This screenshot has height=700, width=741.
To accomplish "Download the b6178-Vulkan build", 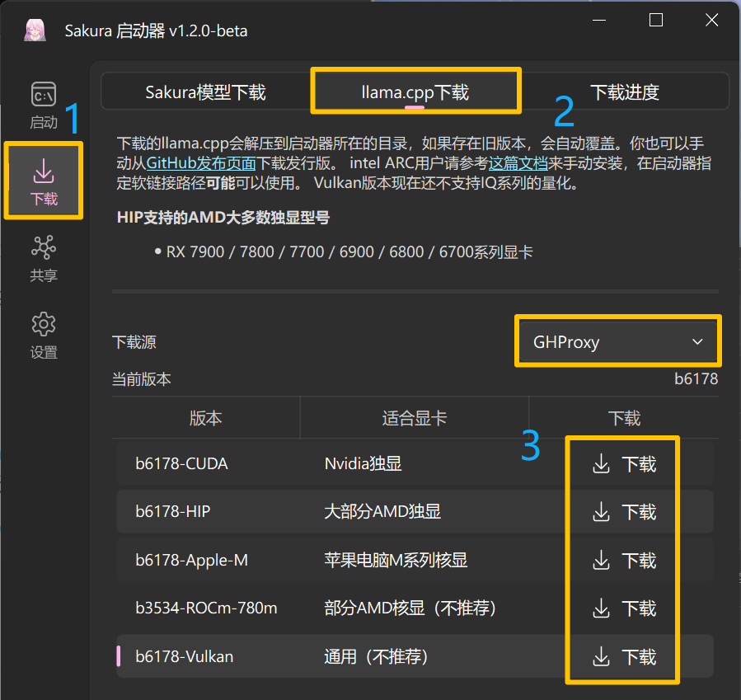I will [x=624, y=656].
